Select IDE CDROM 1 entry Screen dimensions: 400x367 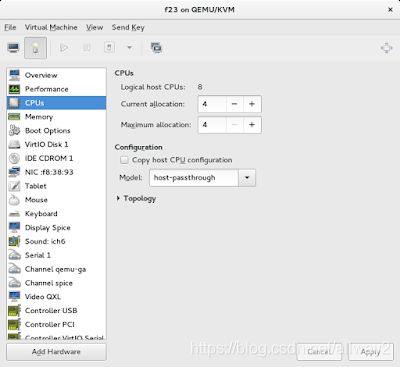[x=56, y=158]
